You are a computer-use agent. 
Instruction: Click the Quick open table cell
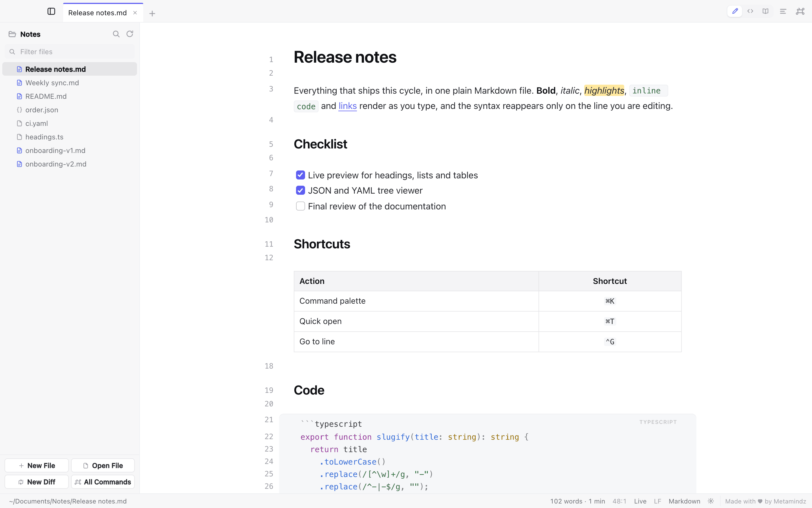pyautogui.click(x=416, y=321)
